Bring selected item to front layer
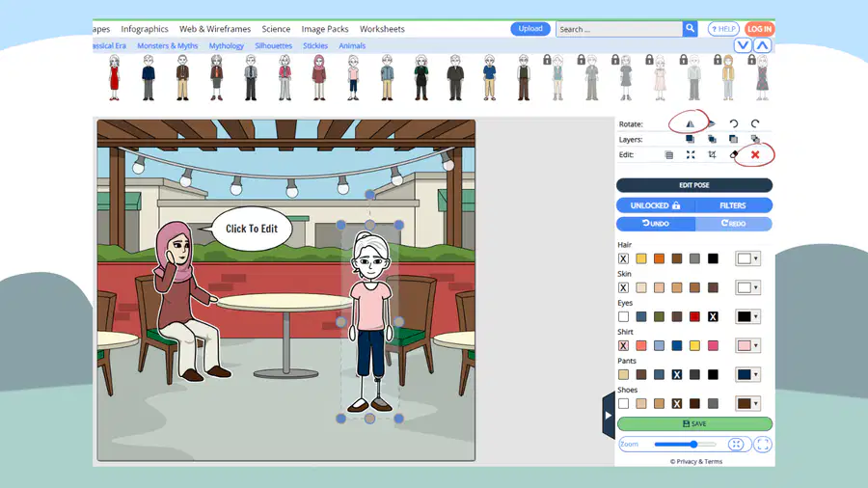 coord(690,139)
